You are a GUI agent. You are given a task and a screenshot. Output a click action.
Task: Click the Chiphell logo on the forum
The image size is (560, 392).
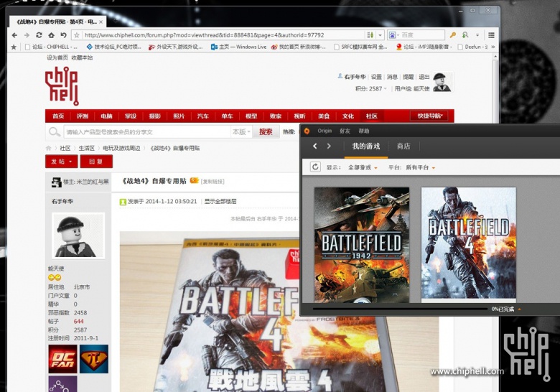point(62,85)
